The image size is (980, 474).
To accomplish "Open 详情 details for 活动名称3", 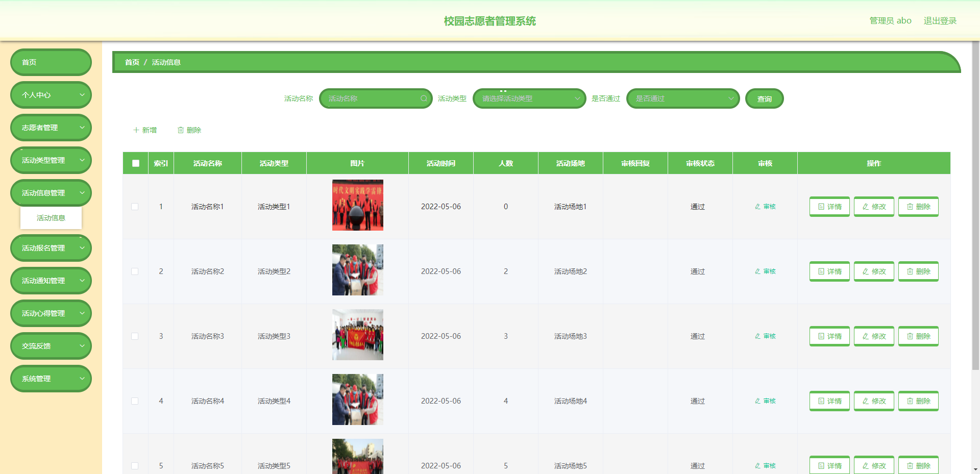I will click(x=829, y=336).
